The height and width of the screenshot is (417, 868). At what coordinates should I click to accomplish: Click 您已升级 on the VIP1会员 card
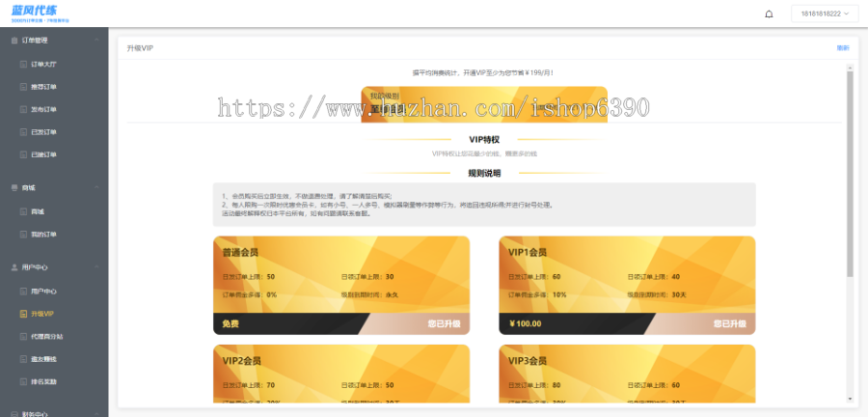point(730,324)
